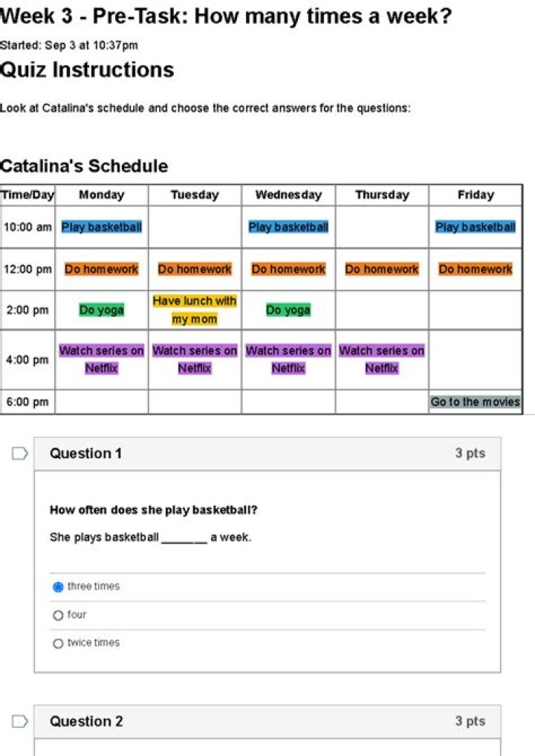Click Monday's blue 'Play basketball' cell
535x756 pixels.
pos(101,227)
